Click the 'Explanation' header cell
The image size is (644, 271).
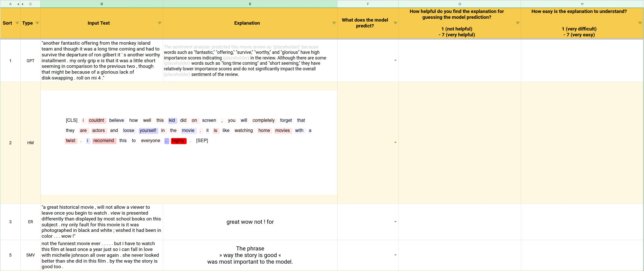[x=250, y=23]
